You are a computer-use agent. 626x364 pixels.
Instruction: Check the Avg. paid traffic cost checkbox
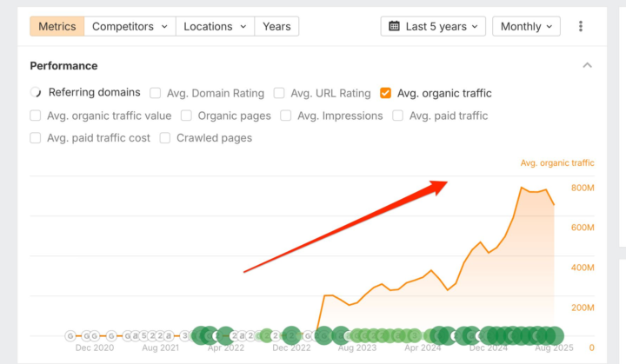[36, 138]
